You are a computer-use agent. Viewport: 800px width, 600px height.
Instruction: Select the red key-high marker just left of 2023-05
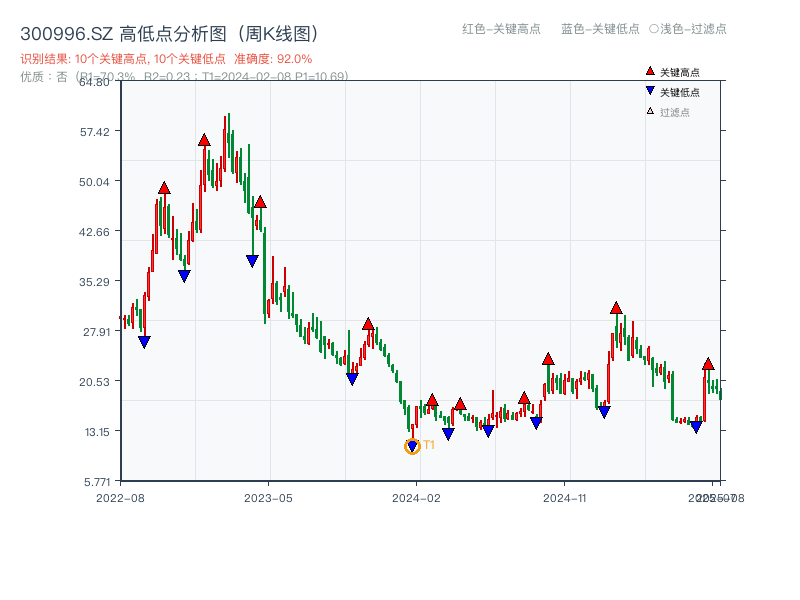point(260,202)
